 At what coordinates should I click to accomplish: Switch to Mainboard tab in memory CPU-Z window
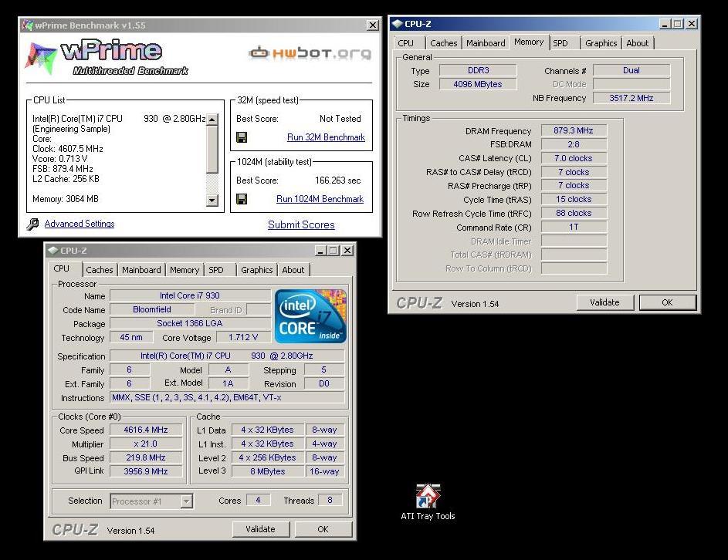(x=486, y=43)
